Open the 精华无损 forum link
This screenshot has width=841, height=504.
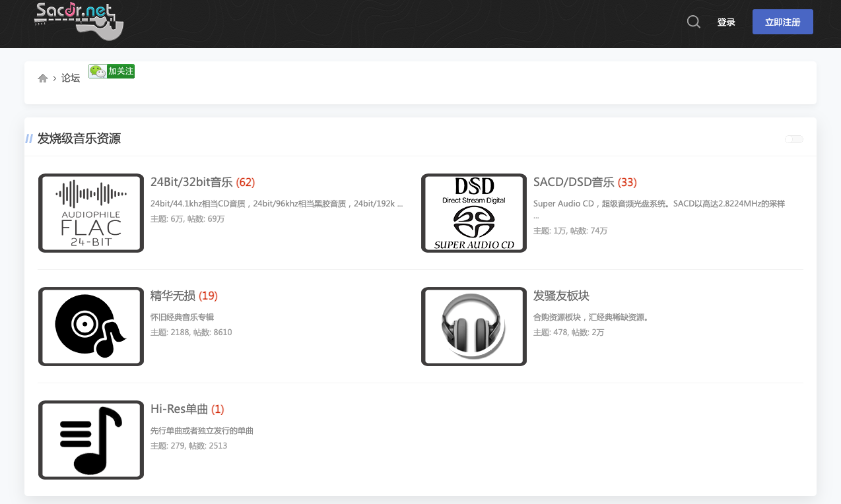[173, 296]
